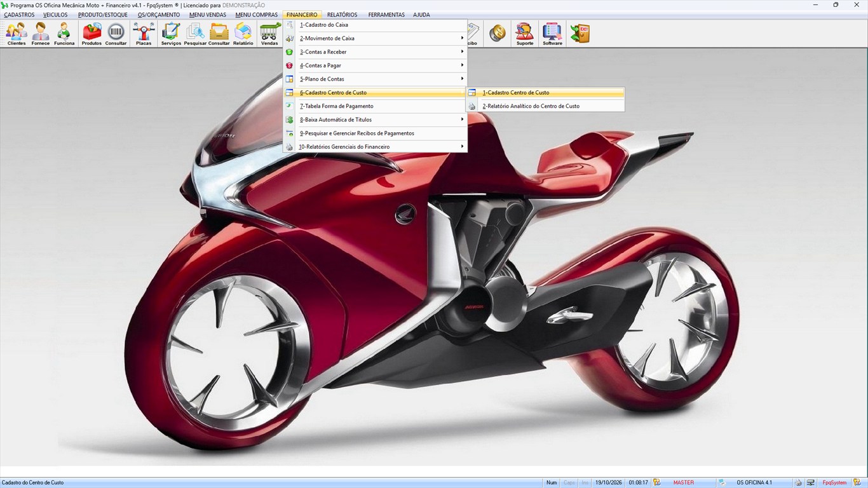Open the Suporte headset icon

coord(525,34)
